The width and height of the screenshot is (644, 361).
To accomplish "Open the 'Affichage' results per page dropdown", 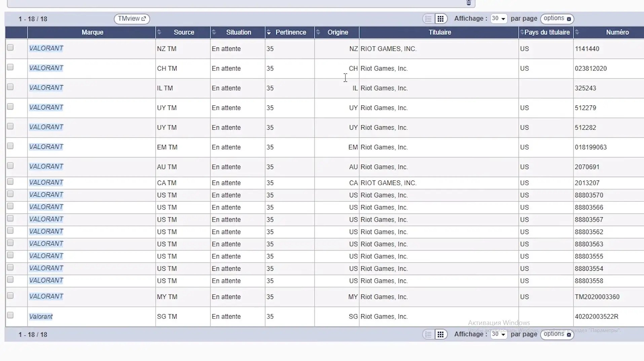I will point(499,19).
